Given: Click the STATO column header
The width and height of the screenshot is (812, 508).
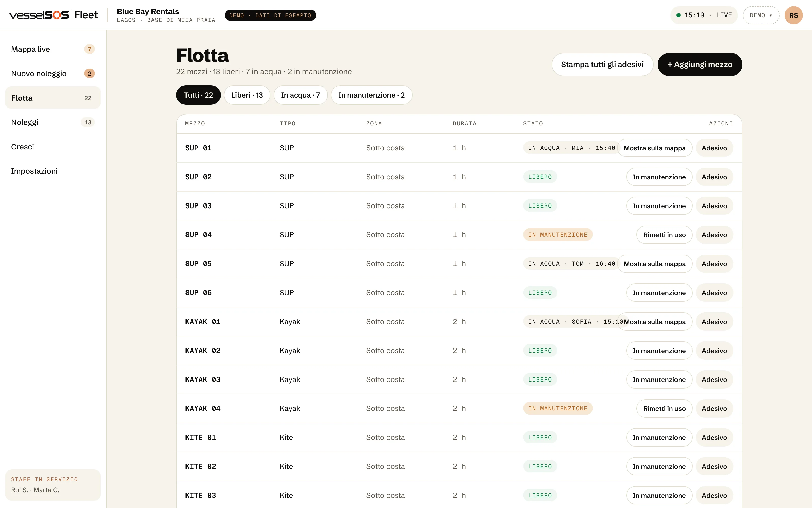Looking at the screenshot, I should point(533,124).
